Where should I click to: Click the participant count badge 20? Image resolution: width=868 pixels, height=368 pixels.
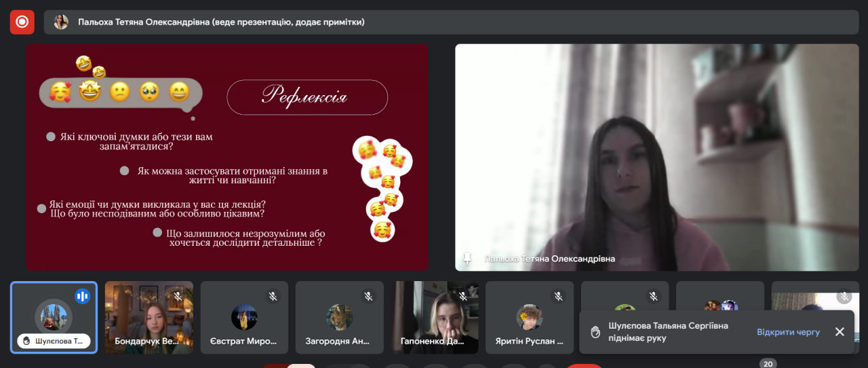coord(768,364)
